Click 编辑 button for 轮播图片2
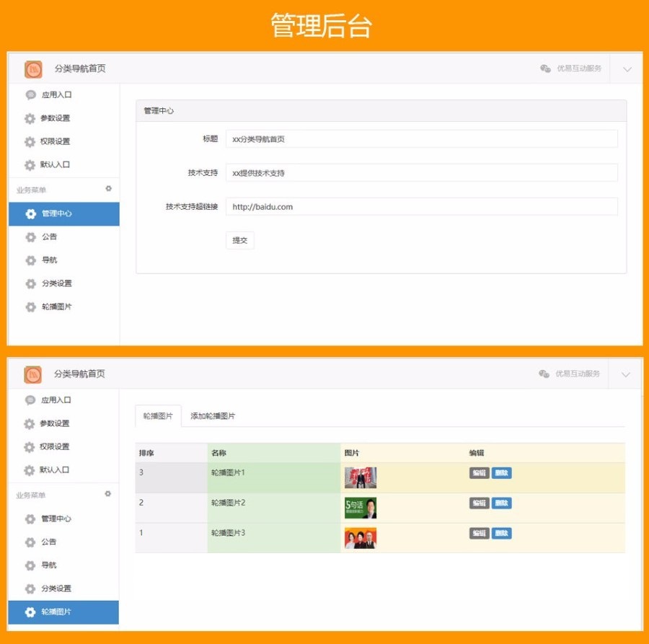The height and width of the screenshot is (644, 649). click(x=479, y=503)
